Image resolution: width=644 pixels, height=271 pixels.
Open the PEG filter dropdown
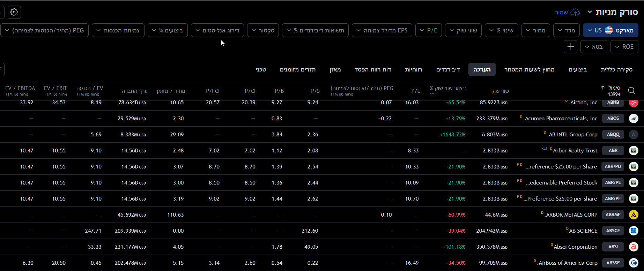[45, 30]
